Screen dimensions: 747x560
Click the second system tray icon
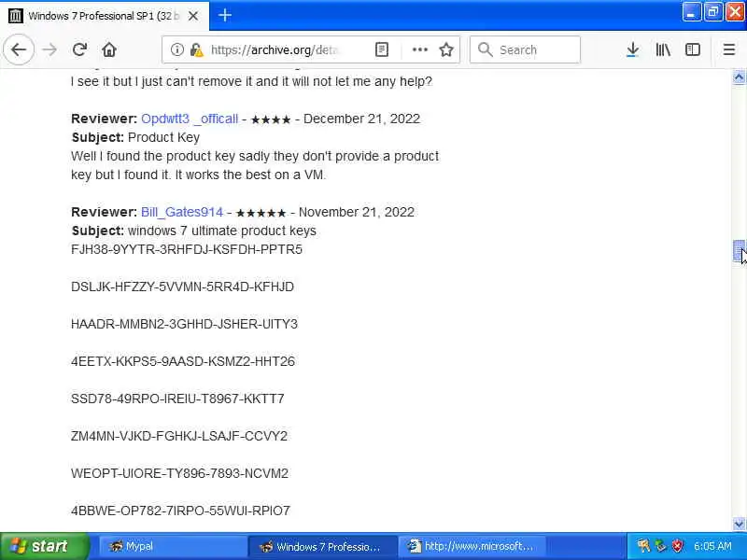point(661,546)
